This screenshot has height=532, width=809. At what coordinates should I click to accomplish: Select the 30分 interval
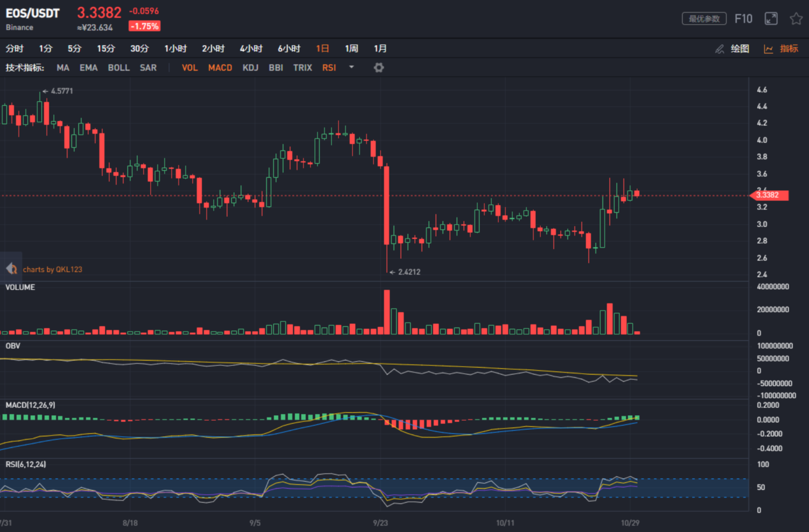pyautogui.click(x=140, y=49)
